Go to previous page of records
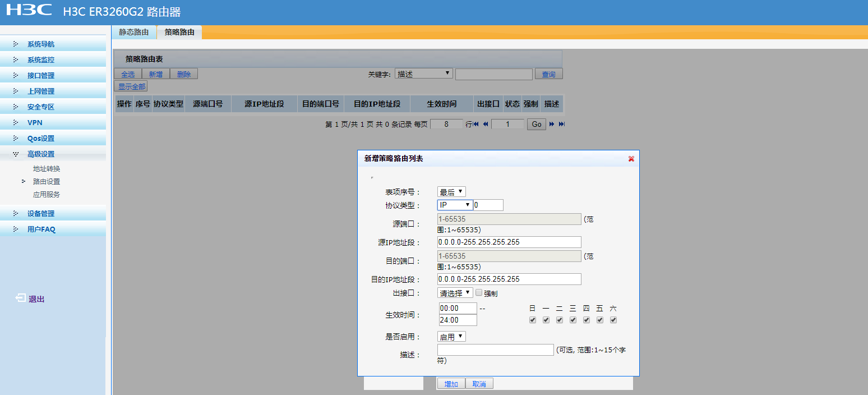868x395 pixels. (x=486, y=124)
